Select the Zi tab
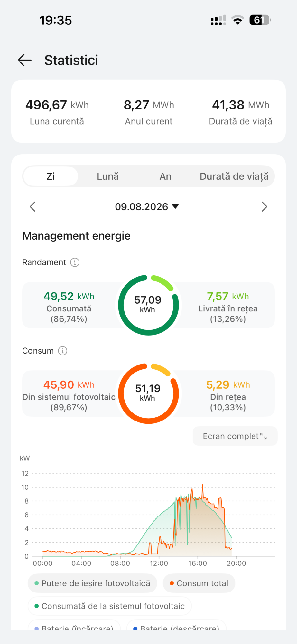Image resolution: width=297 pixels, height=644 pixels. (x=51, y=176)
